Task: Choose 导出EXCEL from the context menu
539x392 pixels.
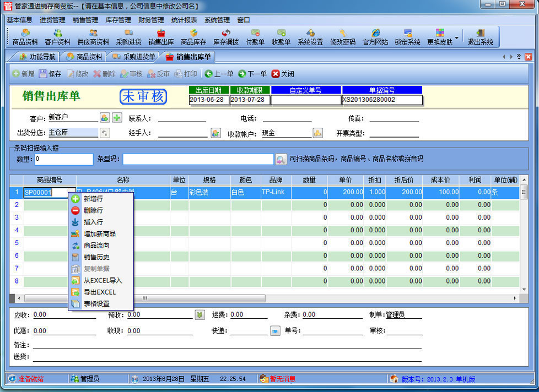Action: [x=99, y=292]
